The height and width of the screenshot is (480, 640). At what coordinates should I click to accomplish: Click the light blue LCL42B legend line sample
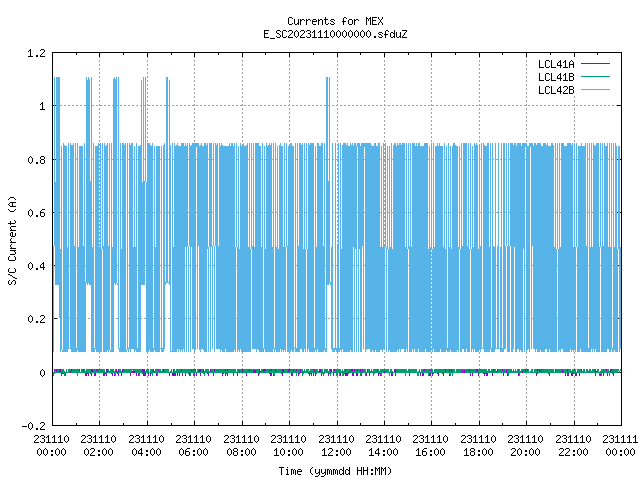pyautogui.click(x=595, y=89)
